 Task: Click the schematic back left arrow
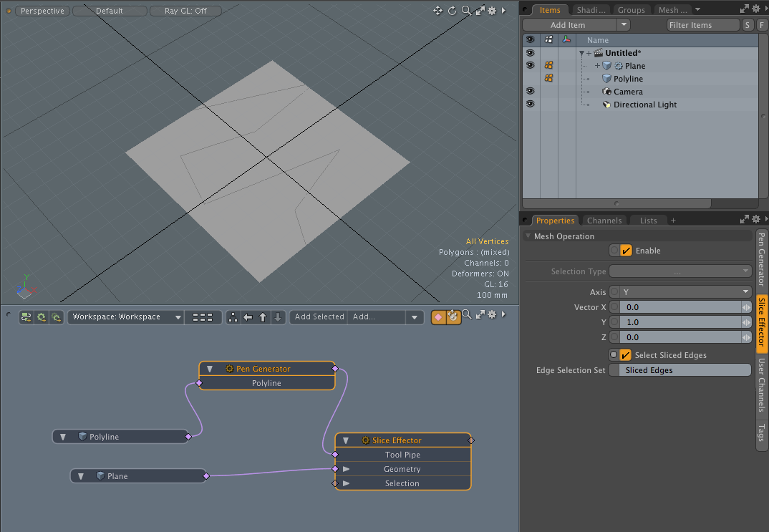click(x=248, y=317)
